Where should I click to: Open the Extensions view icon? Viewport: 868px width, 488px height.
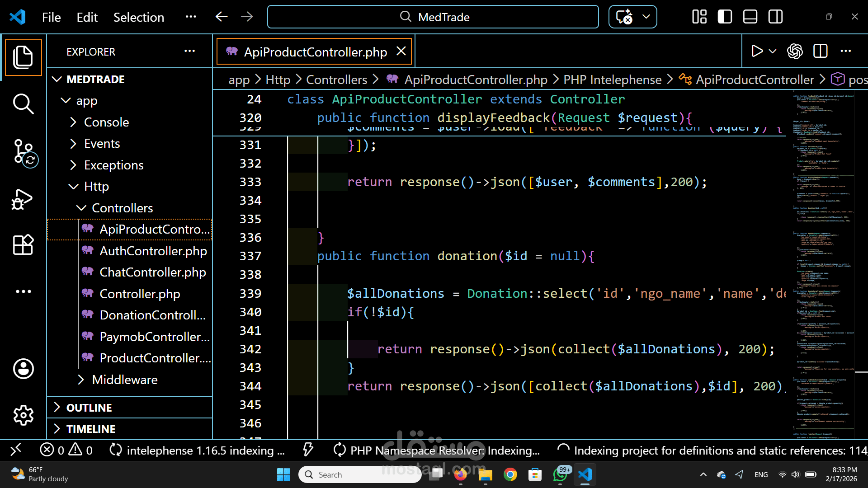click(23, 245)
